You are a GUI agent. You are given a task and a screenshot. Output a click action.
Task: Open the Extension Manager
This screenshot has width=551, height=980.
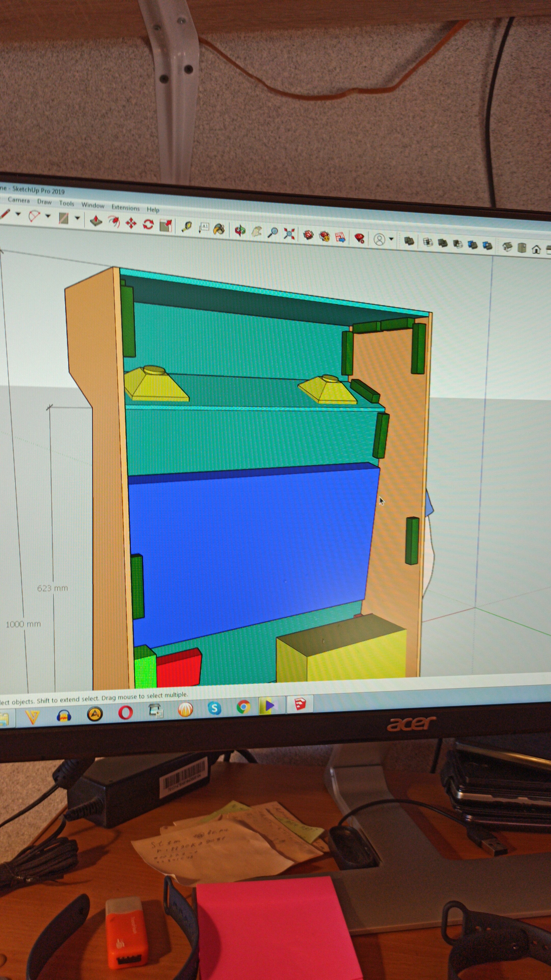click(359, 238)
